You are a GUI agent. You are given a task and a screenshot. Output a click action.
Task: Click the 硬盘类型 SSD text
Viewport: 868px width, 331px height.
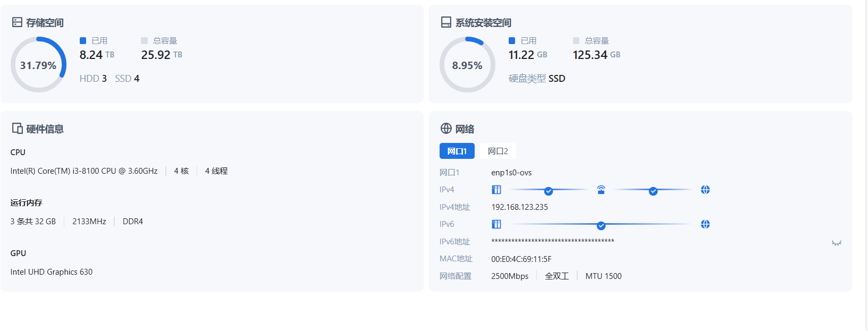click(x=537, y=79)
